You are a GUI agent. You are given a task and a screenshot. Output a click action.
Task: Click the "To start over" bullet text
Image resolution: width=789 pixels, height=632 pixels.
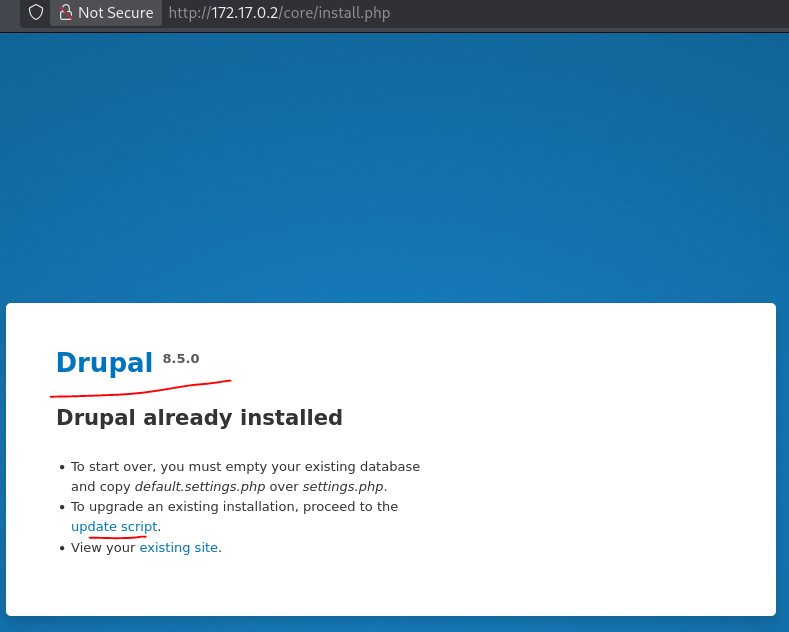coord(245,467)
